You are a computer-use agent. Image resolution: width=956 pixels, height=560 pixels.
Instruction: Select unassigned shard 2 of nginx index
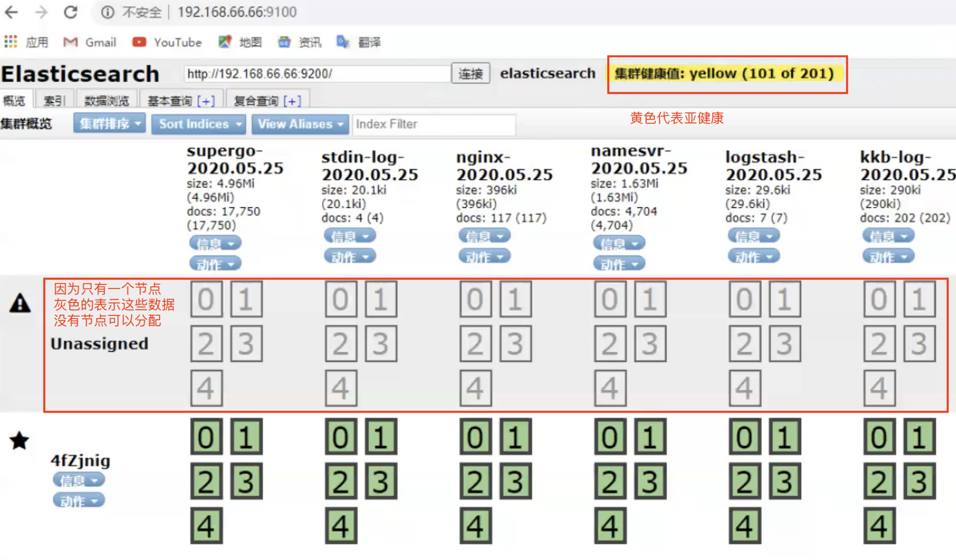(x=475, y=344)
